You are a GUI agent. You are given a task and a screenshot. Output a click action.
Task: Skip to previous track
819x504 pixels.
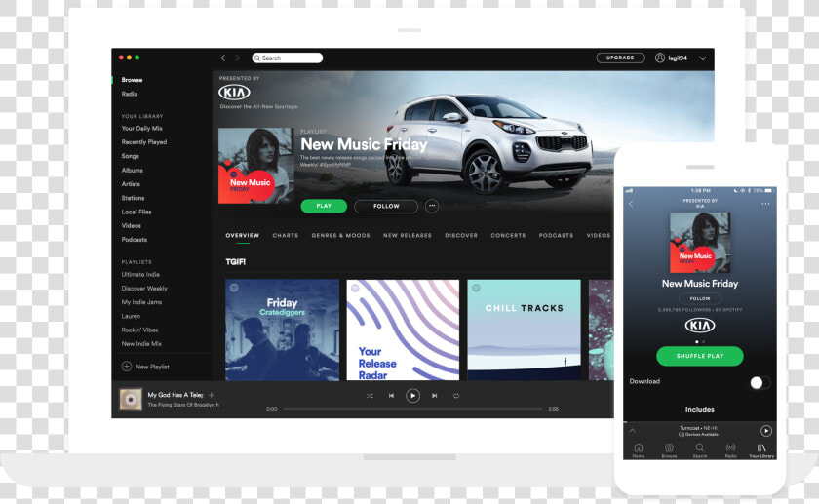tap(391, 396)
